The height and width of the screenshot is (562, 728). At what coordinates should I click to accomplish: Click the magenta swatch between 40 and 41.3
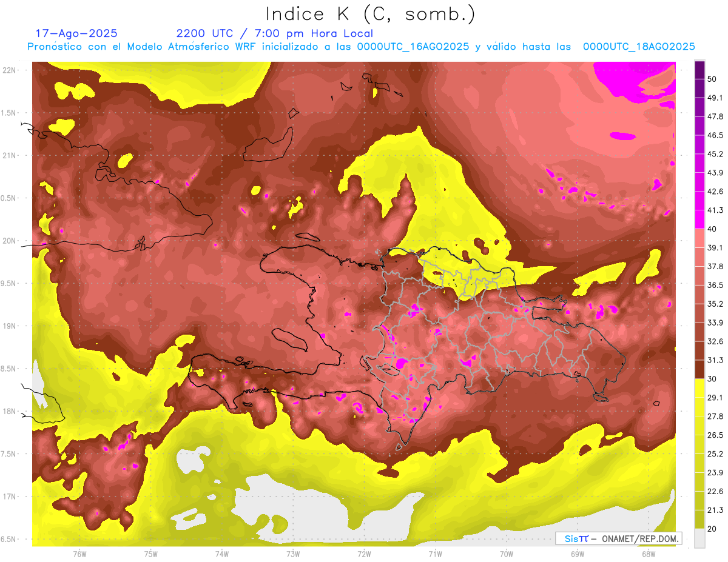tap(699, 219)
